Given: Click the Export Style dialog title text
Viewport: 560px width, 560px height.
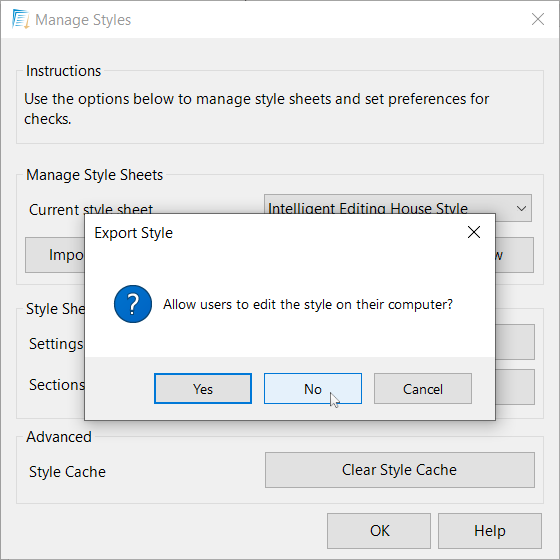Looking at the screenshot, I should pos(134,233).
